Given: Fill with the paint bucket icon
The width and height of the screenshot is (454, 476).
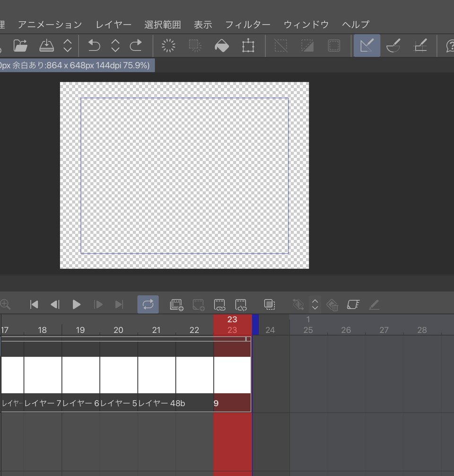Looking at the screenshot, I should [x=222, y=46].
